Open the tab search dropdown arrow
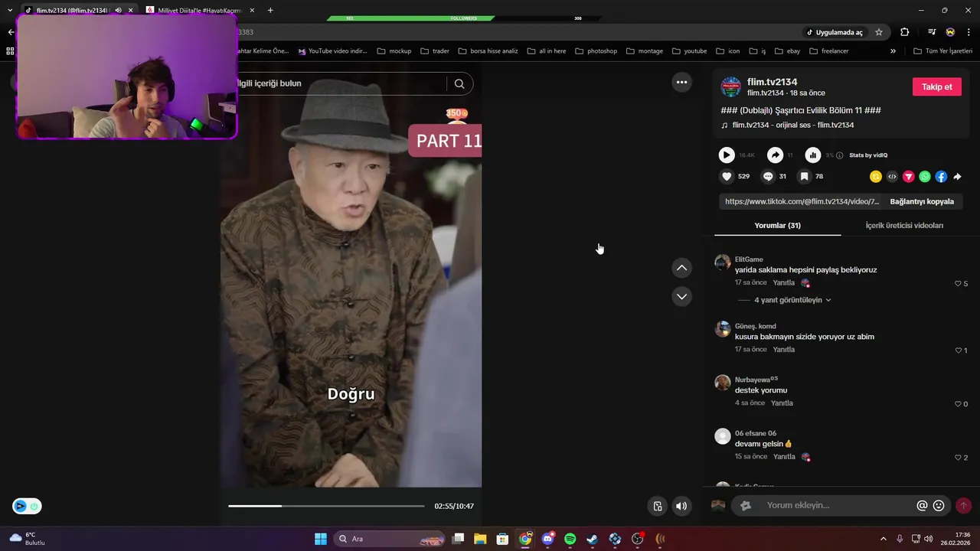 tap(10, 10)
